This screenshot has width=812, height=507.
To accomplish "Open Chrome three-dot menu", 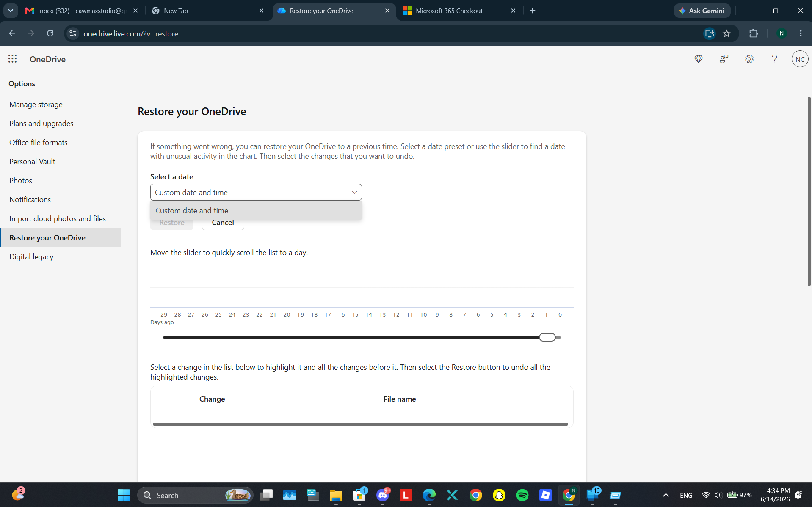I will coord(801,33).
